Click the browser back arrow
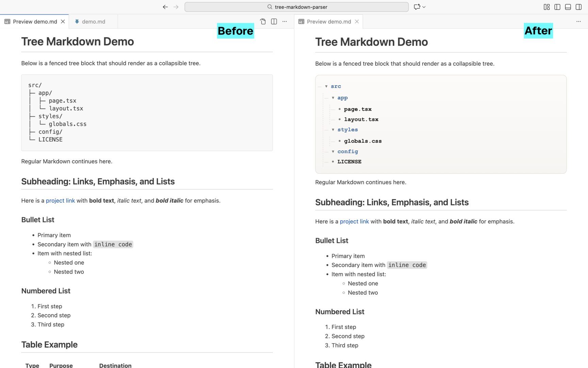Screen dimensions: 588x368 [x=165, y=7]
